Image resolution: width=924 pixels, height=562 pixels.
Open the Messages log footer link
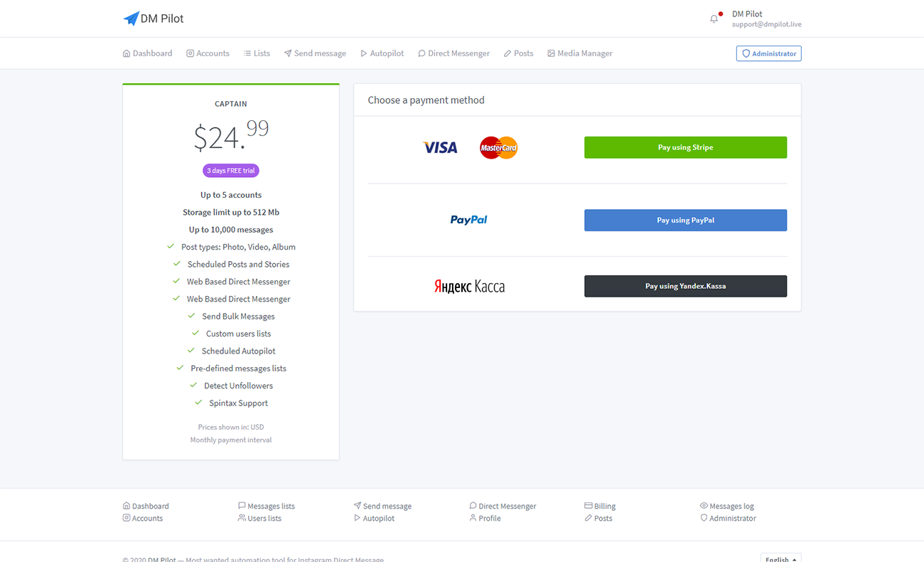coord(726,506)
